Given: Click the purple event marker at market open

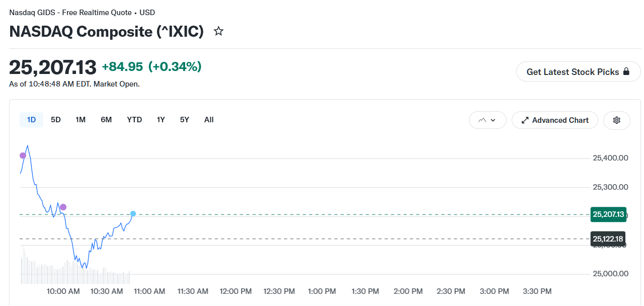Looking at the screenshot, I should click(23, 156).
